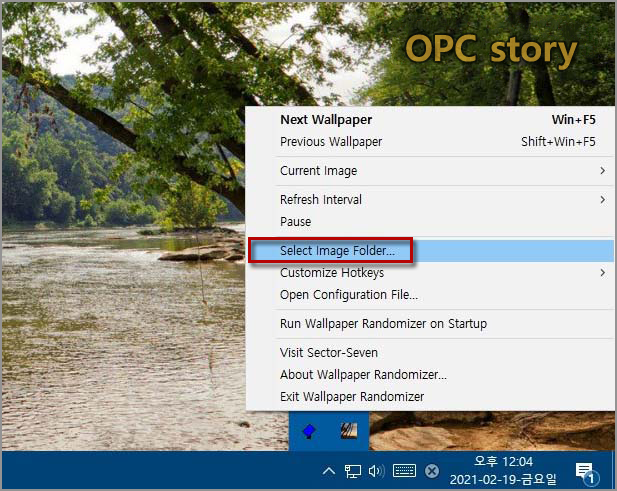Open the network status tray icon
This screenshot has height=491, width=617.
(x=353, y=471)
